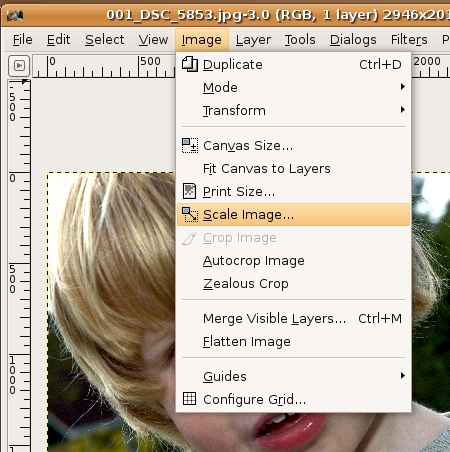Click the Scale Image icon
The width and height of the screenshot is (450, 452).
click(190, 214)
